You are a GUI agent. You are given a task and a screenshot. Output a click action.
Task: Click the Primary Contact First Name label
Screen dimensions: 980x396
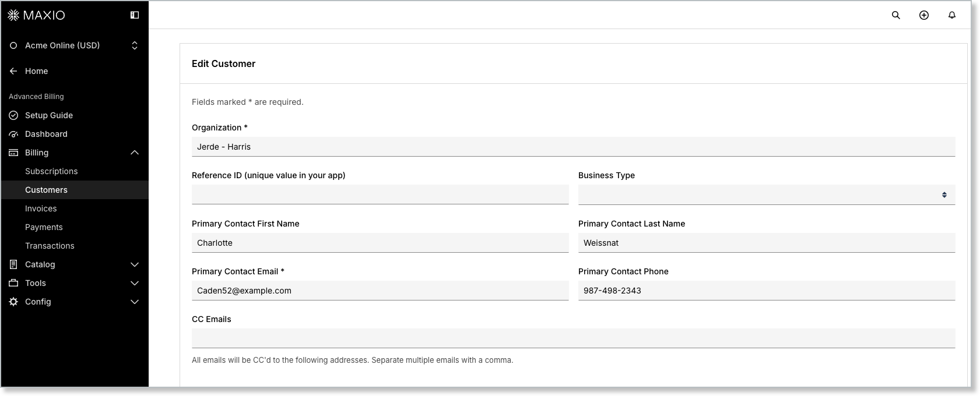[x=245, y=224]
